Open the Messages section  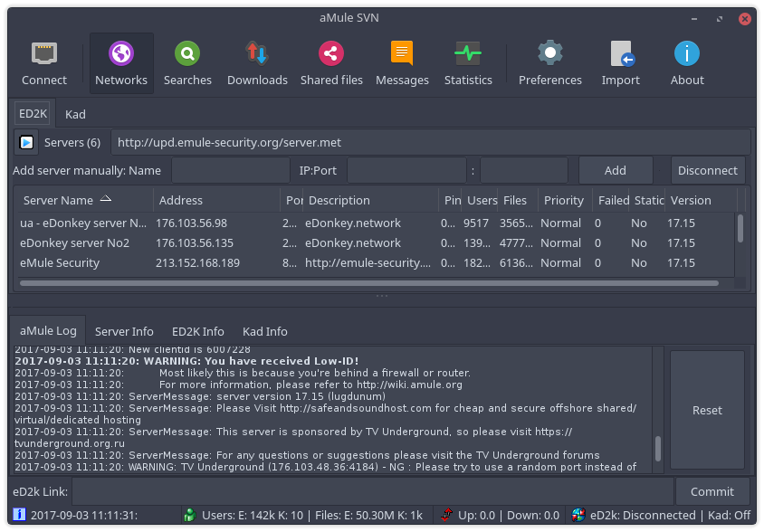click(402, 53)
